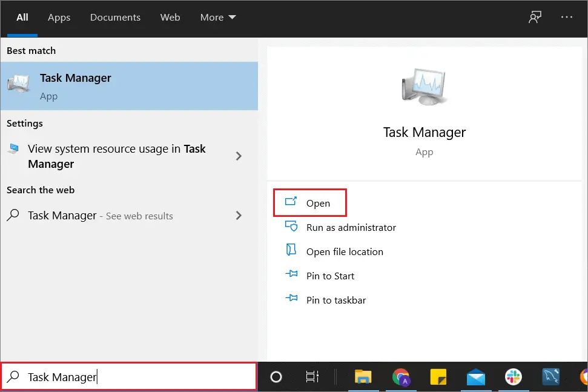Click the Search the web heading
Image resolution: width=588 pixels, height=392 pixels.
[x=41, y=190]
